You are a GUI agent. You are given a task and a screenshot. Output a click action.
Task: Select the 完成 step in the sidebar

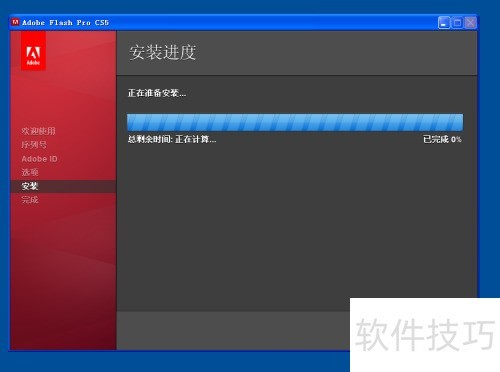pyautogui.click(x=30, y=200)
